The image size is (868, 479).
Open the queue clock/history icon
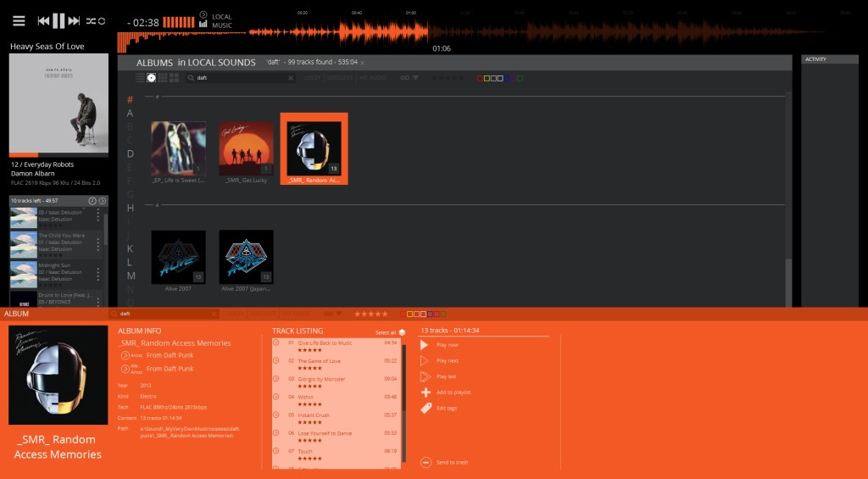[92, 200]
